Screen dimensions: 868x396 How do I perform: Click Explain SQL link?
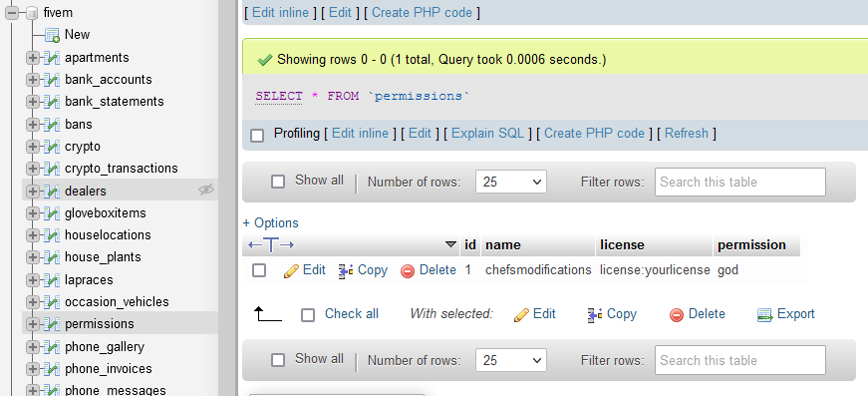coord(487,134)
